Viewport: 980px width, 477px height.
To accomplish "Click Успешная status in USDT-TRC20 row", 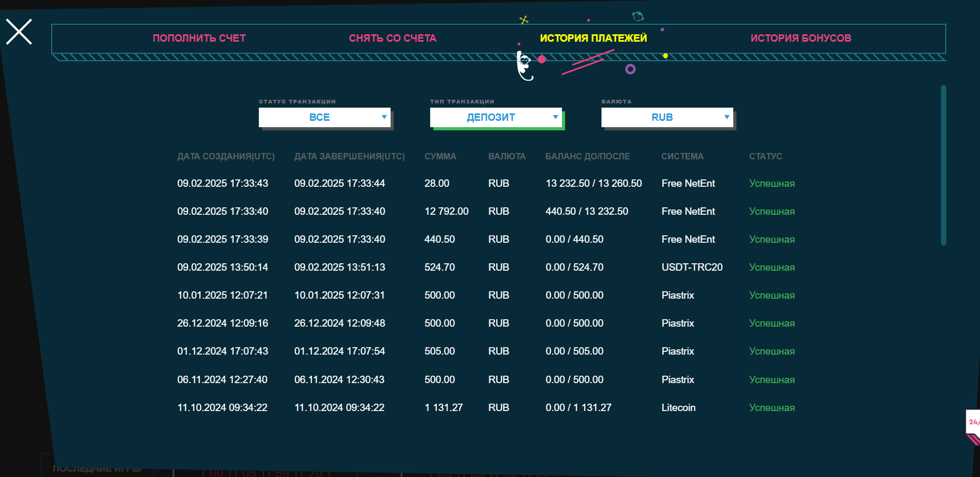I will 772,267.
